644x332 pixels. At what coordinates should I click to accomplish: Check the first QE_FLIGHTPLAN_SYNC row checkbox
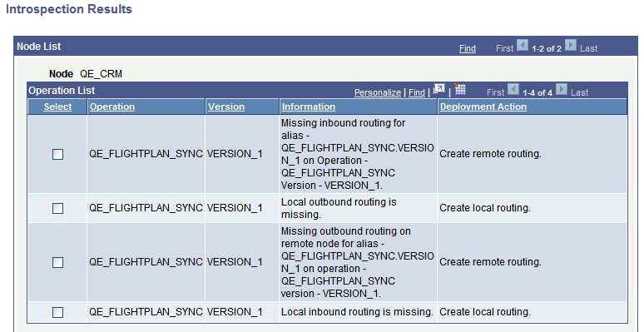(58, 155)
